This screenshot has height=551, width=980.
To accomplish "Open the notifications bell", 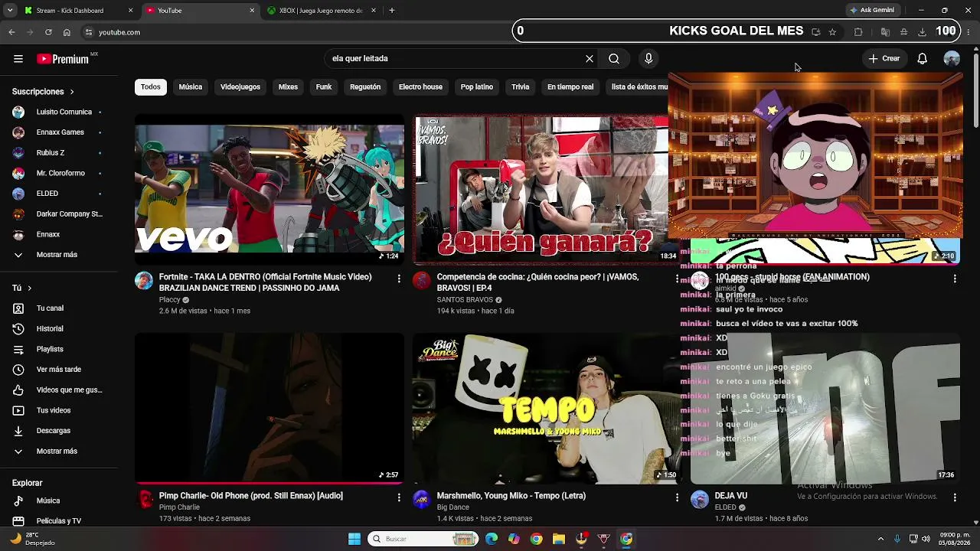I will coord(923,59).
